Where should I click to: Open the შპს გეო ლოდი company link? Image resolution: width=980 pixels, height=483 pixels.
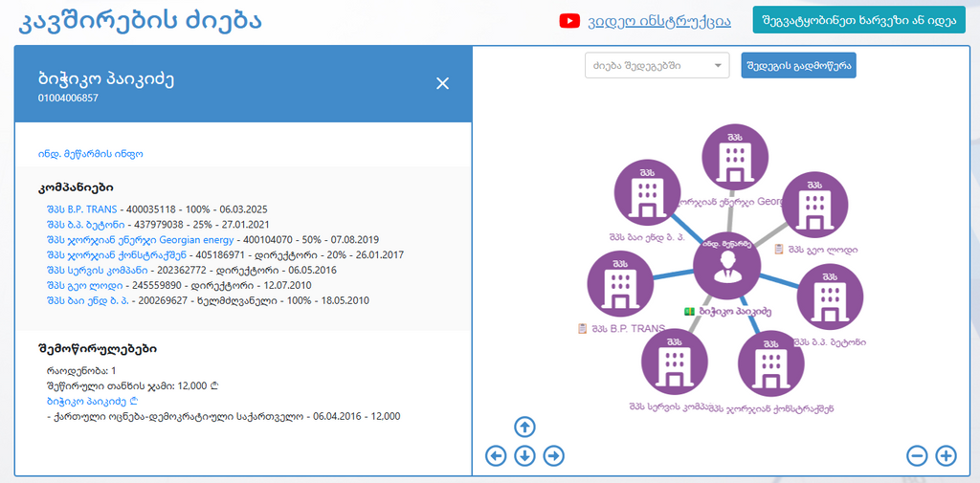point(84,285)
